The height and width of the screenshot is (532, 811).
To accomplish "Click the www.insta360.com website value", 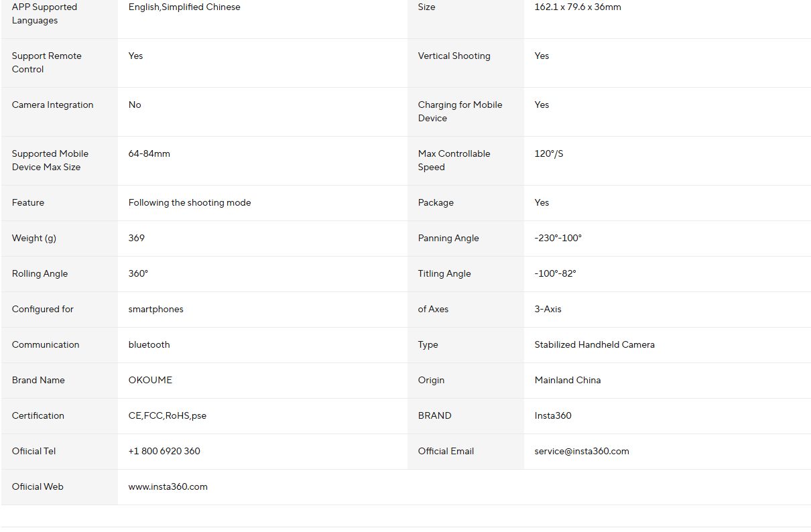I will (168, 487).
